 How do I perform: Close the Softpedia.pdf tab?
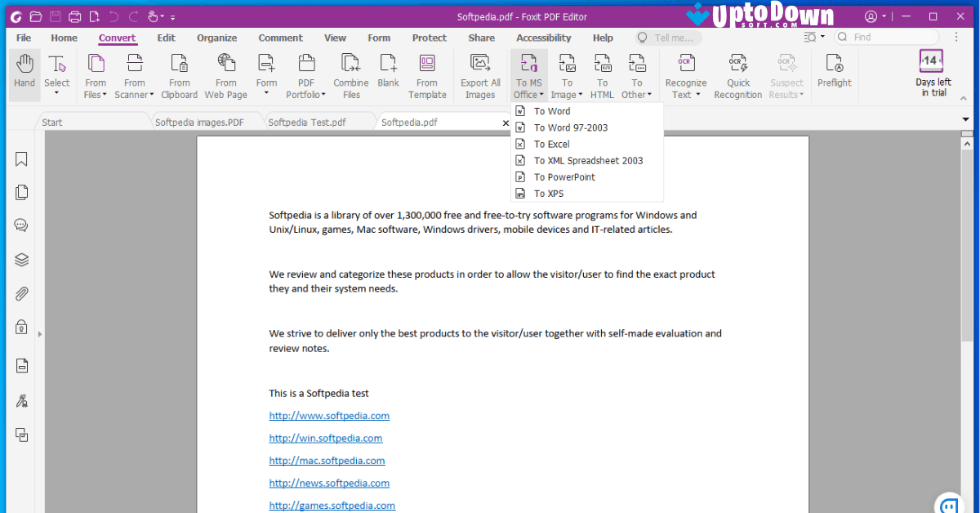tap(506, 122)
